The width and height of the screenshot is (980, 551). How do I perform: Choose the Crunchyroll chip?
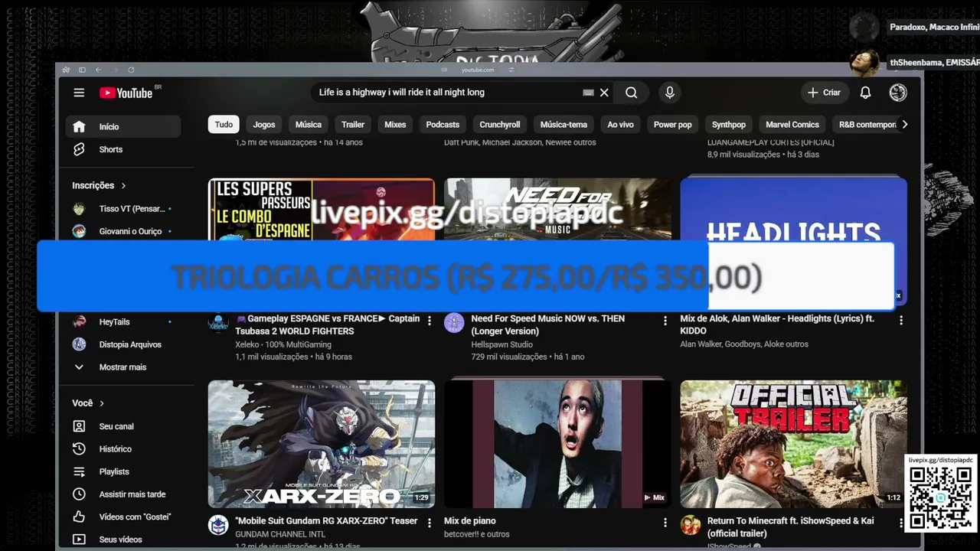pos(500,125)
